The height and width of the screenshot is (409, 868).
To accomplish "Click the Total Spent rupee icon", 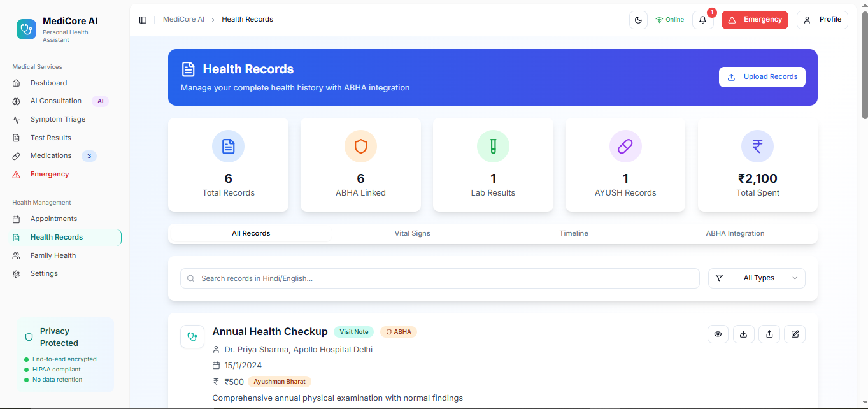I will coord(758,147).
